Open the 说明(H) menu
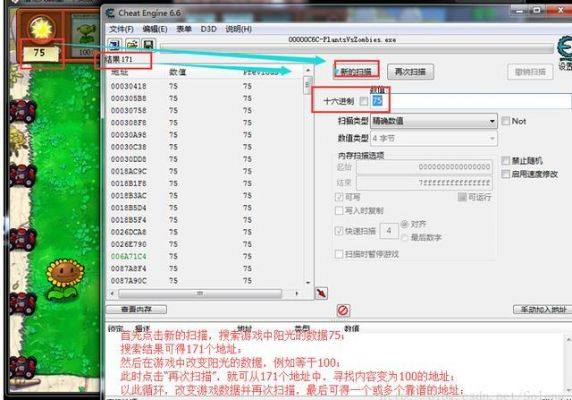This screenshot has width=572, height=400. 239,29
